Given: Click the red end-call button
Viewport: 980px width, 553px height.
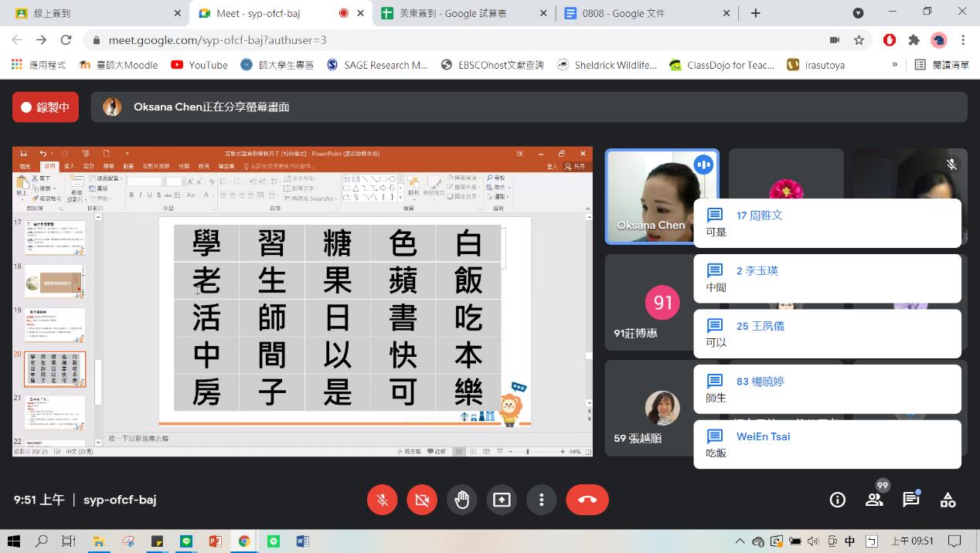Looking at the screenshot, I should coord(587,500).
